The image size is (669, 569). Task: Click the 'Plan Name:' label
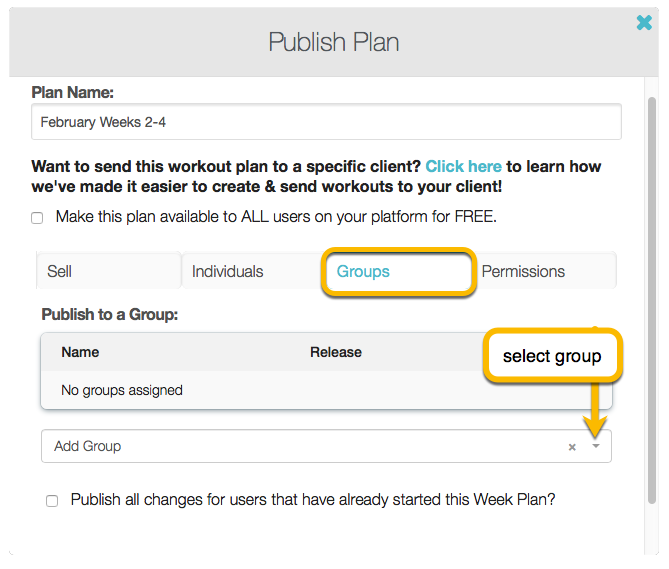click(x=72, y=92)
